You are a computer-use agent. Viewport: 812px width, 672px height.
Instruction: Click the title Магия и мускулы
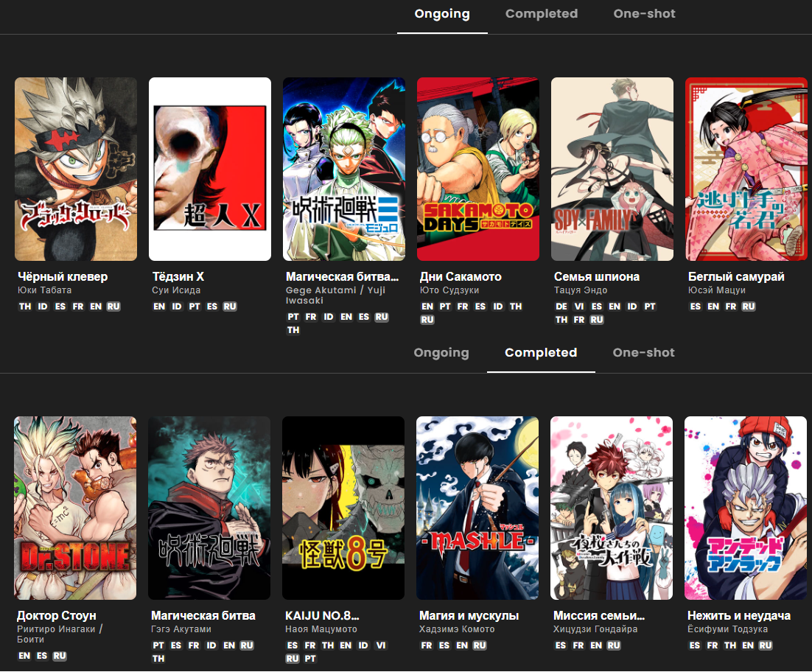point(469,615)
